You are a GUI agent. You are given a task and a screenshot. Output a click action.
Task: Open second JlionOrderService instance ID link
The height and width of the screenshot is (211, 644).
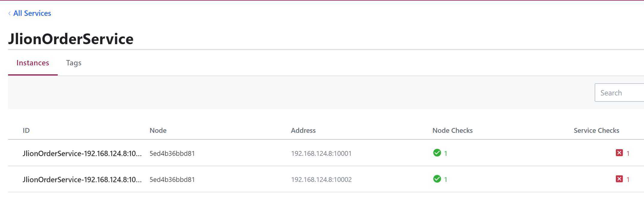[x=82, y=179]
